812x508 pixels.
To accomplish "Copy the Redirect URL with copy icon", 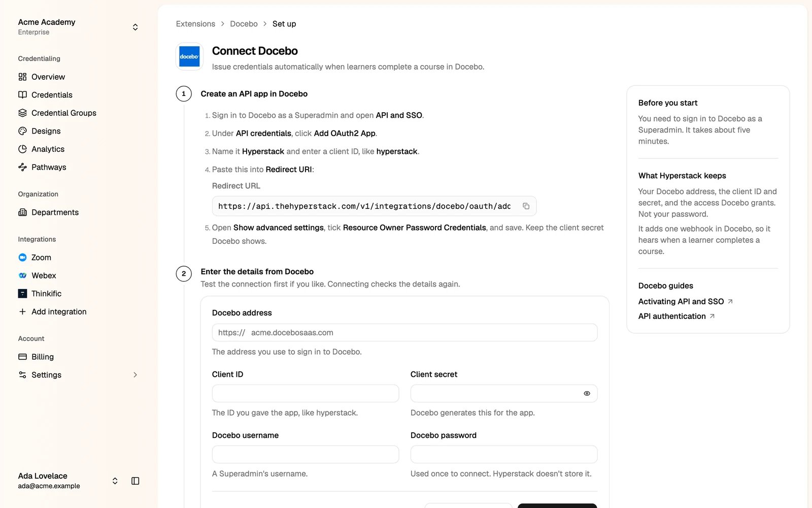I will [526, 206].
